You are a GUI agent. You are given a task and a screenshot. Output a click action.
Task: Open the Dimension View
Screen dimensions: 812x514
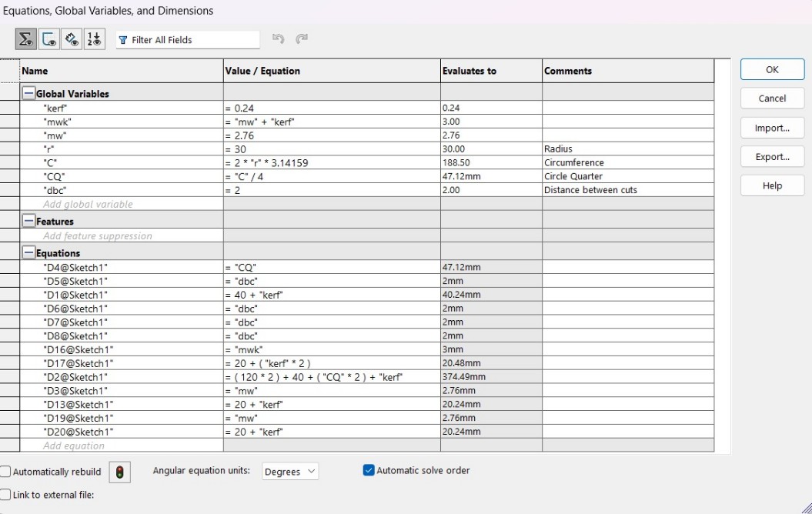tap(72, 38)
